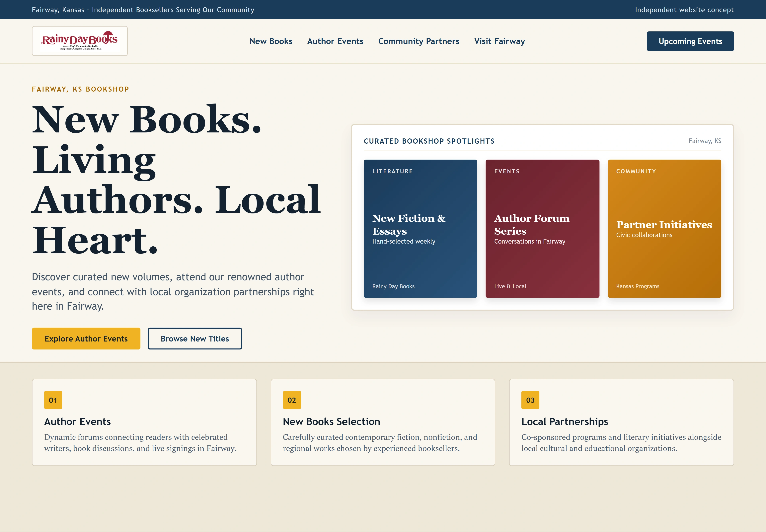Viewport: 766px width, 532px height.
Task: Open the New Fiction & Essays card
Action: [420, 228]
